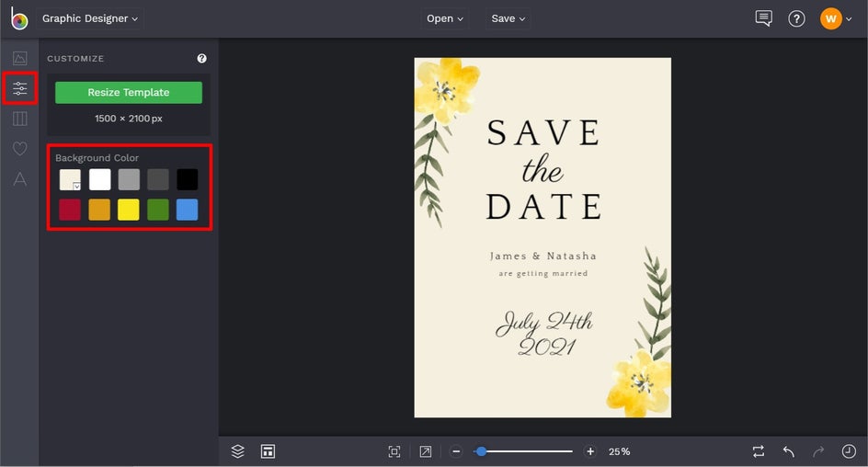The width and height of the screenshot is (868, 467).
Task: Open the user account avatar menu
Action: click(x=831, y=18)
